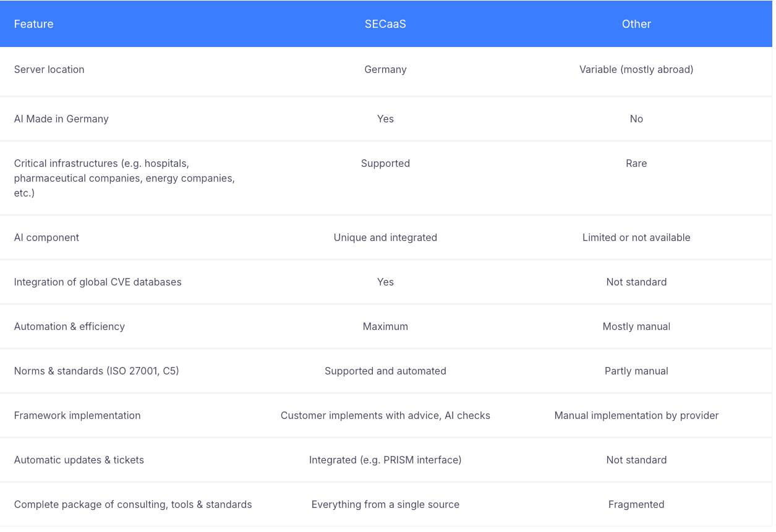
Task: Click the Feature column header
Action: pyautogui.click(x=33, y=24)
